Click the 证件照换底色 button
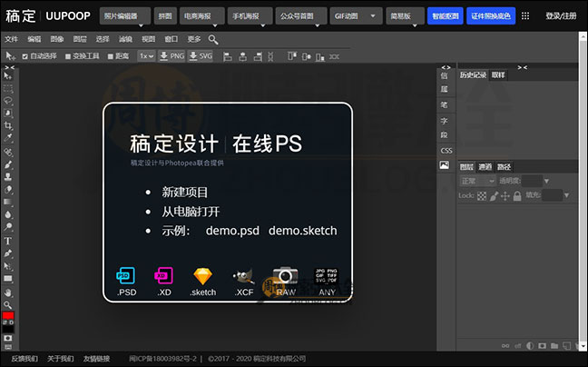The image size is (588, 367). pyautogui.click(x=491, y=16)
